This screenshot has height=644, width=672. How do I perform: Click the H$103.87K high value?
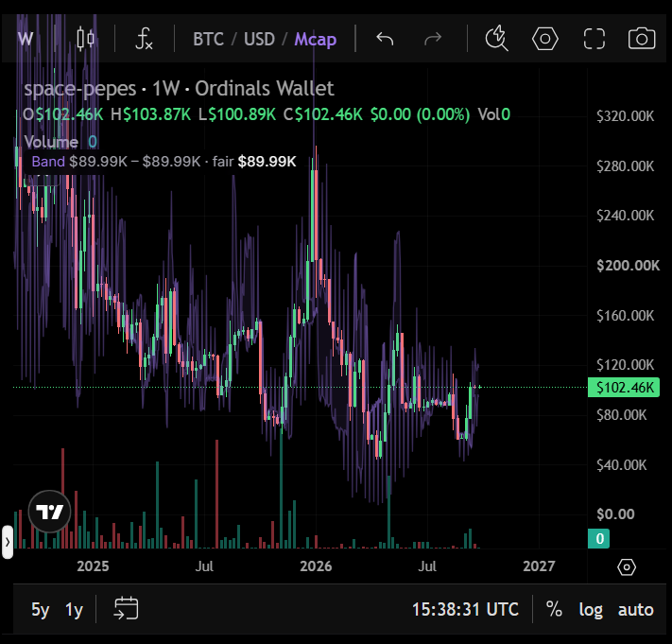click(150, 114)
